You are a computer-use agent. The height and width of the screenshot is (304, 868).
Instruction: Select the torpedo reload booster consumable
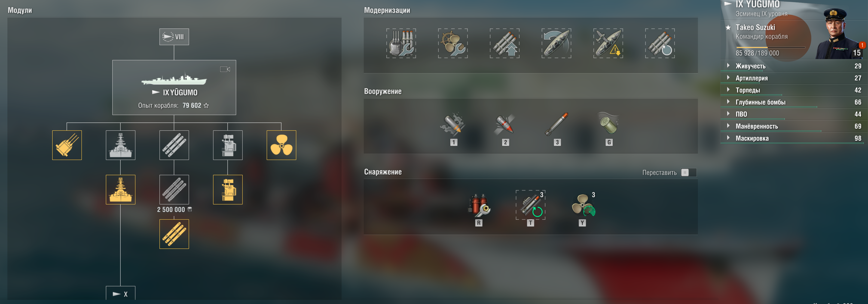coord(530,205)
